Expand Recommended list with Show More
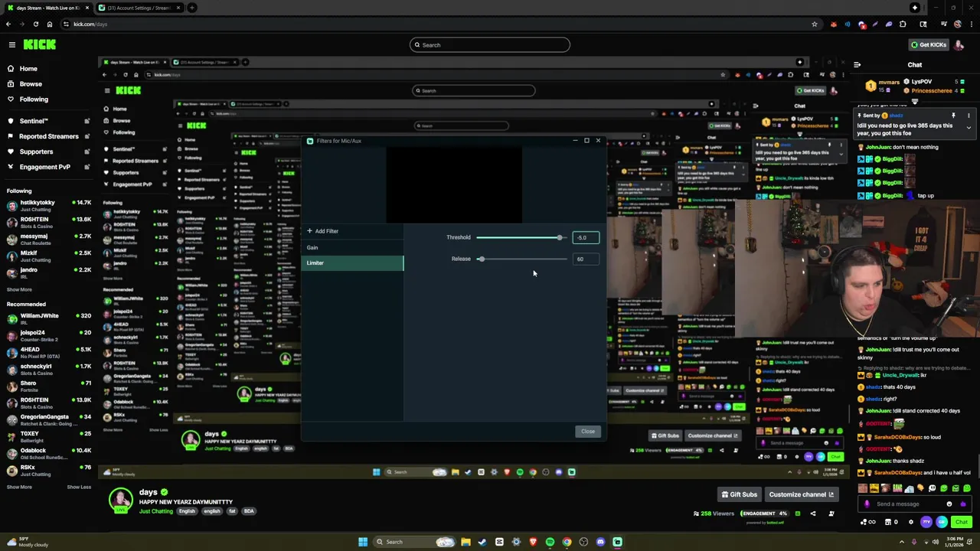This screenshot has width=980, height=551. point(20,487)
